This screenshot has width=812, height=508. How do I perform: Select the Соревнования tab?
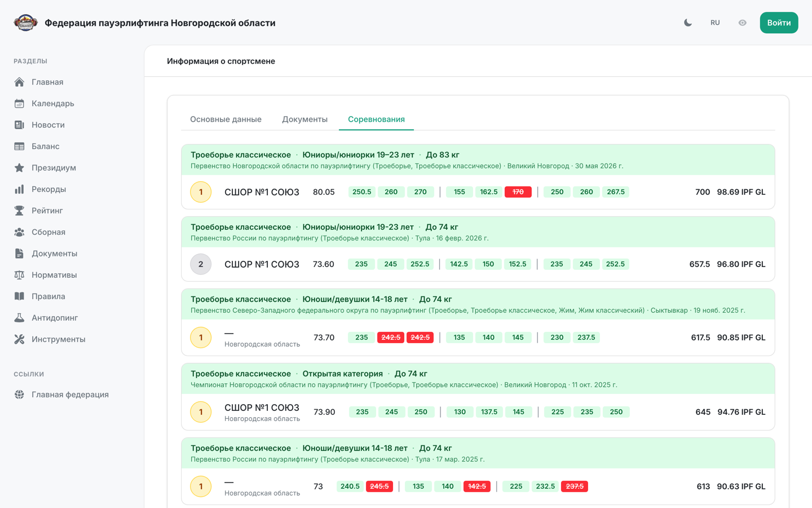pyautogui.click(x=376, y=119)
